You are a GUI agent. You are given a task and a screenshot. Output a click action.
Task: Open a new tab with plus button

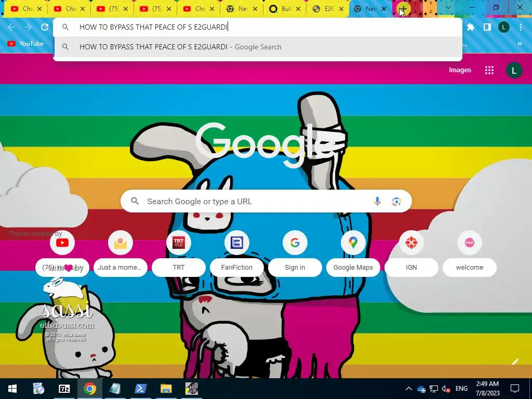pyautogui.click(x=403, y=9)
